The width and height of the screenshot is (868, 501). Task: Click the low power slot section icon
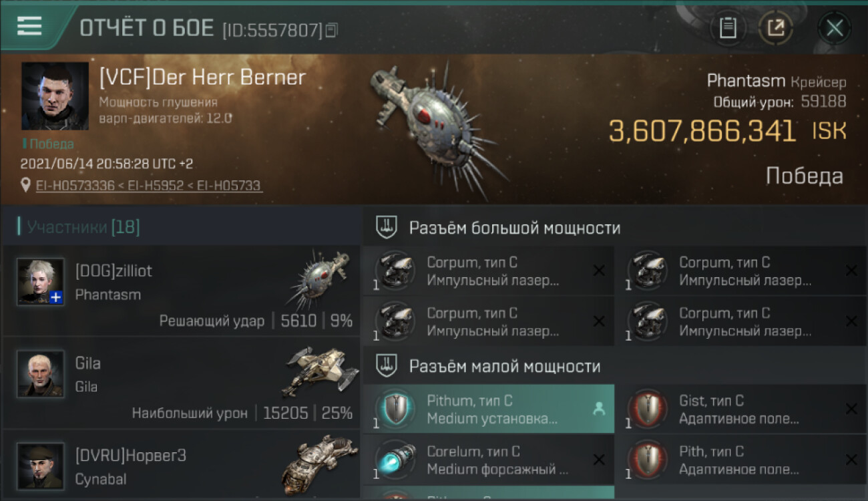[x=387, y=365]
